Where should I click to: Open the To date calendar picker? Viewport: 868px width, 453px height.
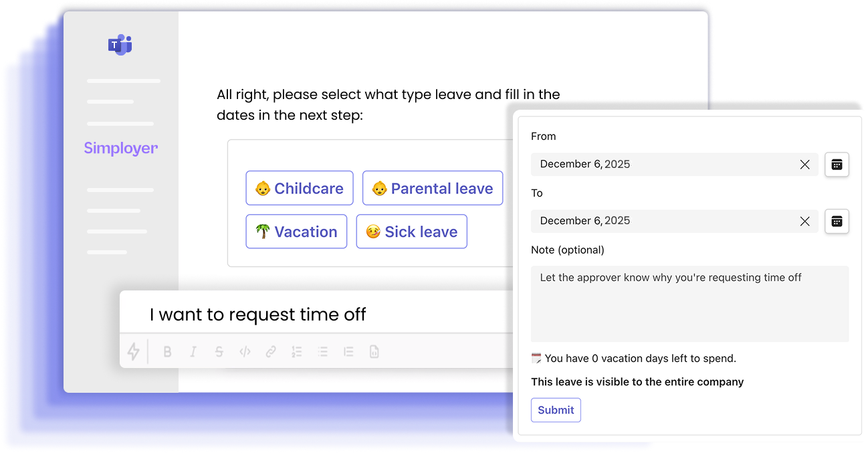click(x=837, y=221)
